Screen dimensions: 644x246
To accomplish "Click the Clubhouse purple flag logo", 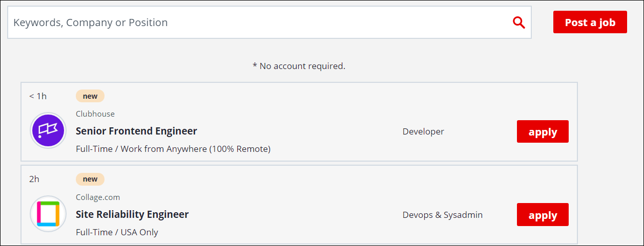I will tap(48, 131).
